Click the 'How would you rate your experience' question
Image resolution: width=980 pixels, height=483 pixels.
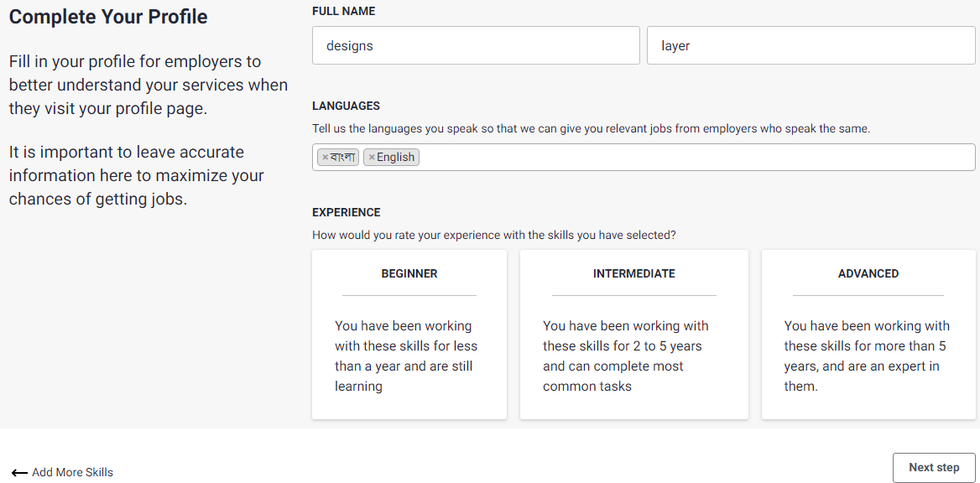point(493,236)
